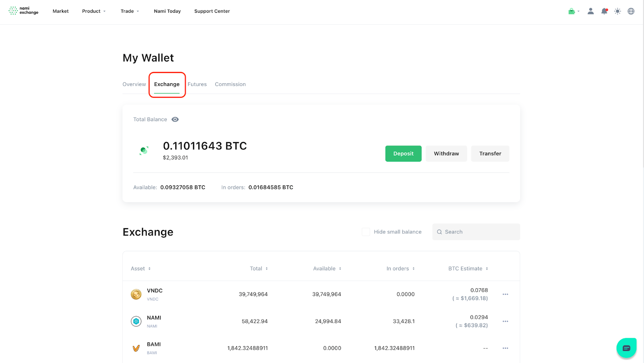The height and width of the screenshot is (363, 644).
Task: Click the green Deposit button
Action: point(403,154)
